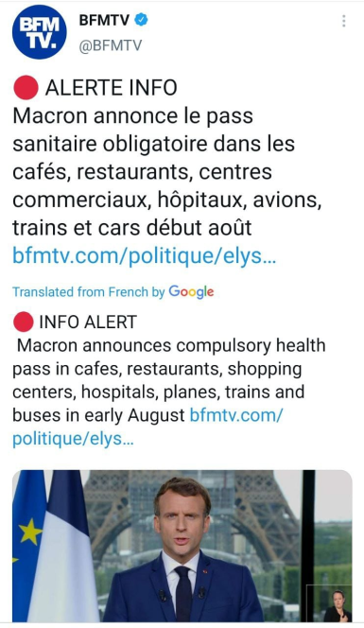Screen dimensions: 364x628
Task: Open the bfmtv.com link in French tweet
Action: [144, 255]
